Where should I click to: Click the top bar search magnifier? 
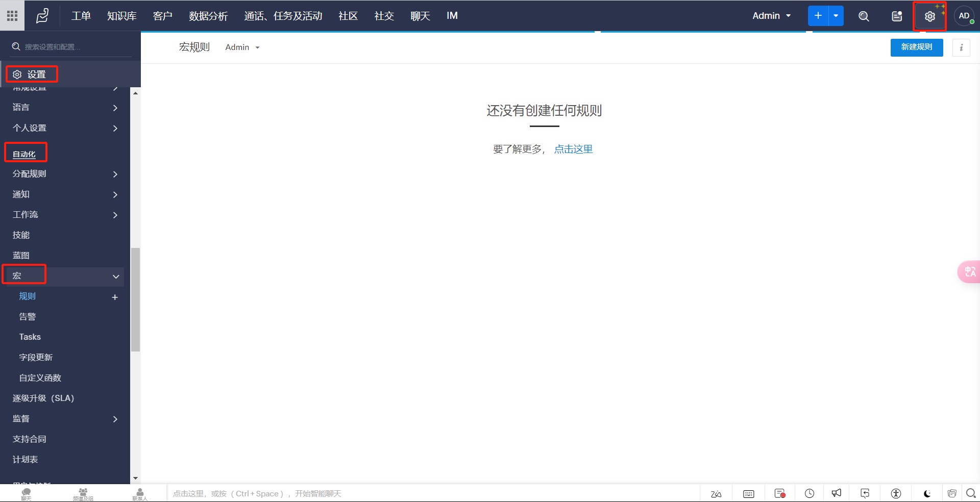[x=864, y=16]
